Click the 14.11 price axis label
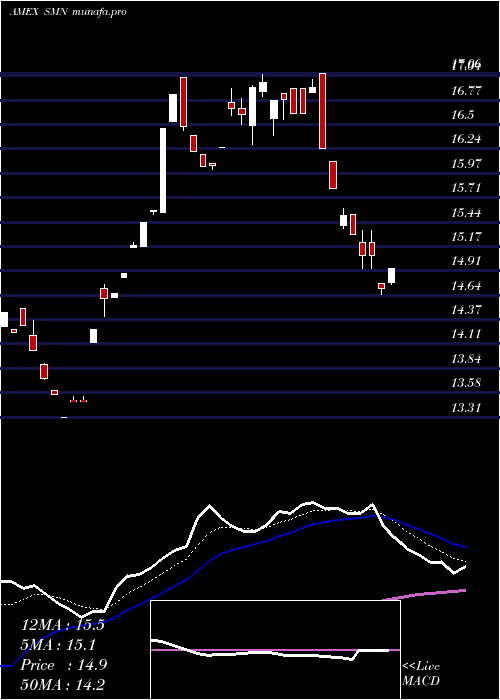 [x=466, y=334]
